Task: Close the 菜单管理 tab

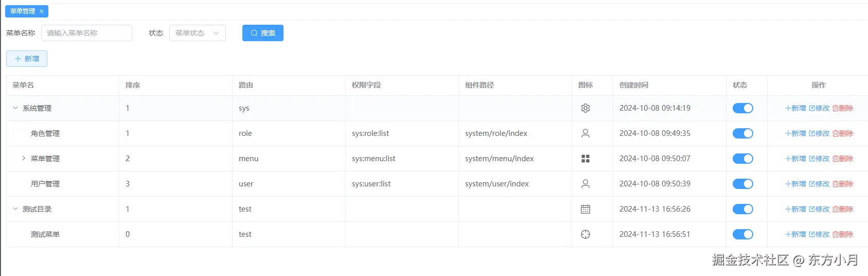Action: 42,11
